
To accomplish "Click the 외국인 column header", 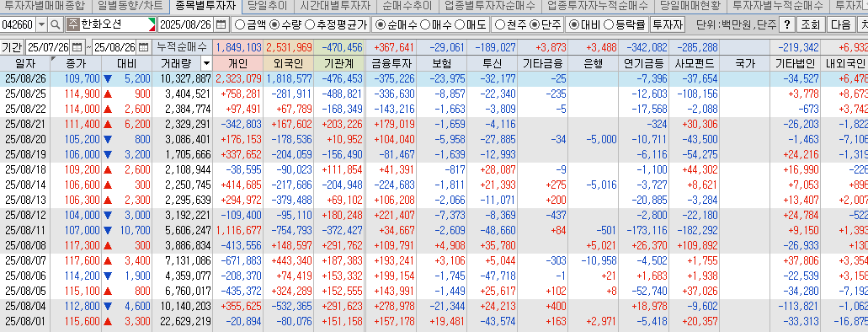I will coord(289,63).
